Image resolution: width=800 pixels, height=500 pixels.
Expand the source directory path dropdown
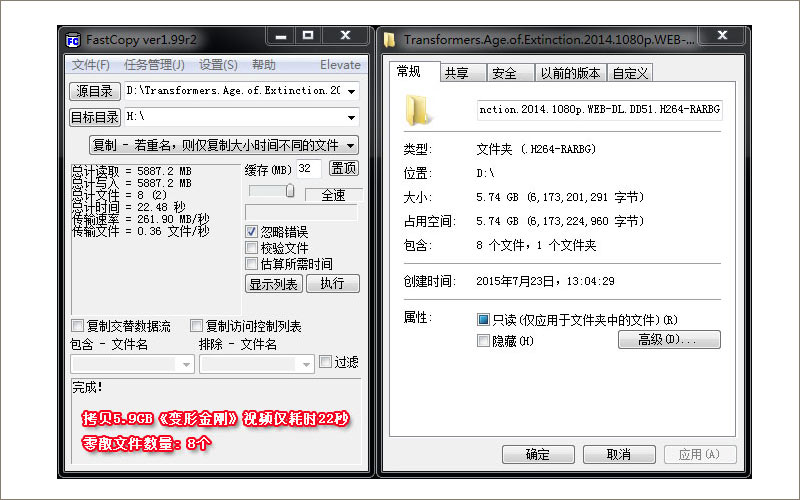(351, 91)
